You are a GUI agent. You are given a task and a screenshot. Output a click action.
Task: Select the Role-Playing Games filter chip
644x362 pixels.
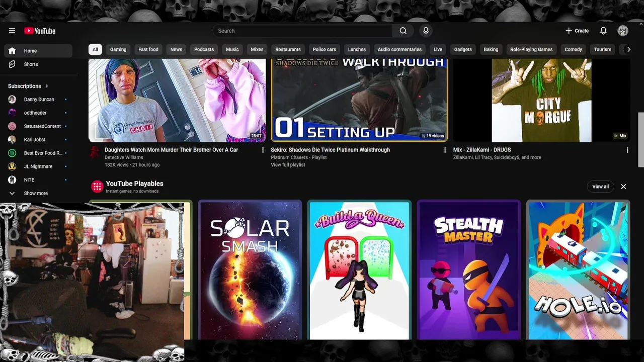click(531, 49)
